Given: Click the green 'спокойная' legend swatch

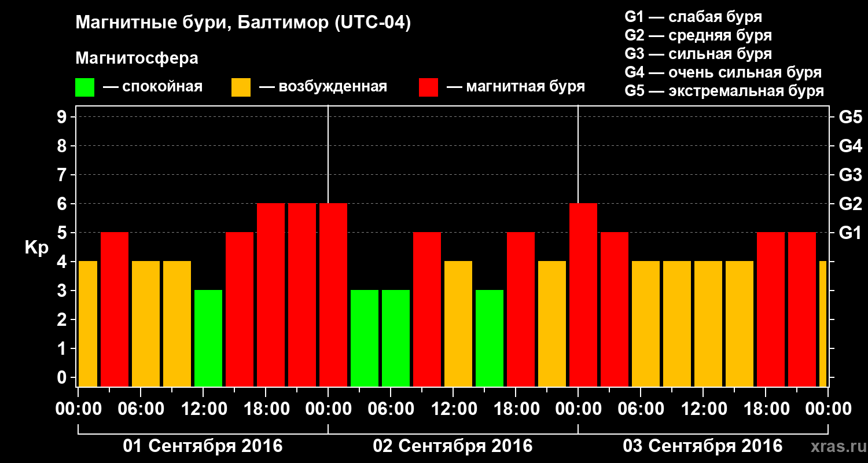Looking at the screenshot, I should pos(84,87).
